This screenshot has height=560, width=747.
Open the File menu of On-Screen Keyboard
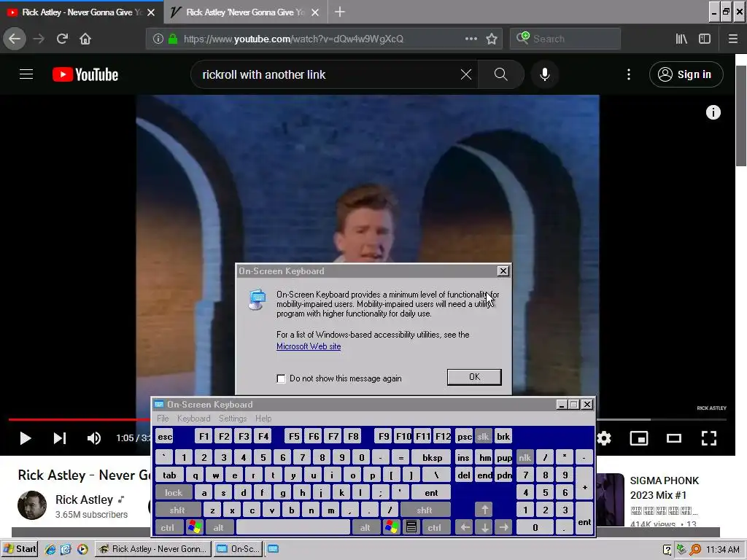pos(163,418)
